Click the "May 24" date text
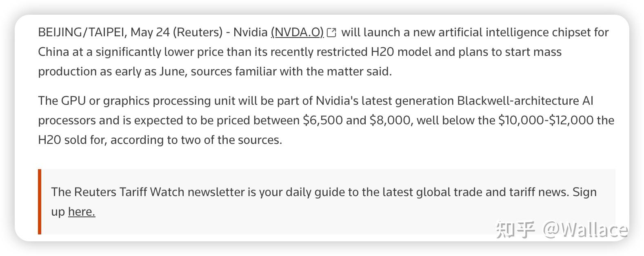 [x=150, y=32]
